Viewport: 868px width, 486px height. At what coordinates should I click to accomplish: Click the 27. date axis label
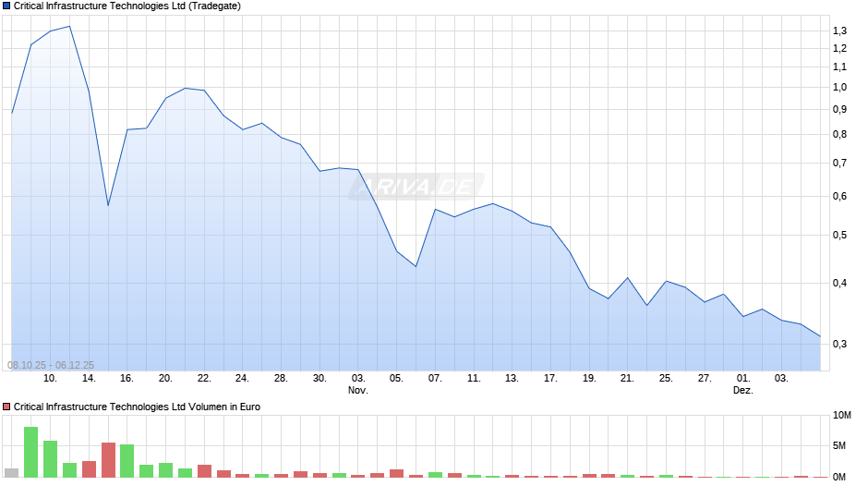(705, 379)
